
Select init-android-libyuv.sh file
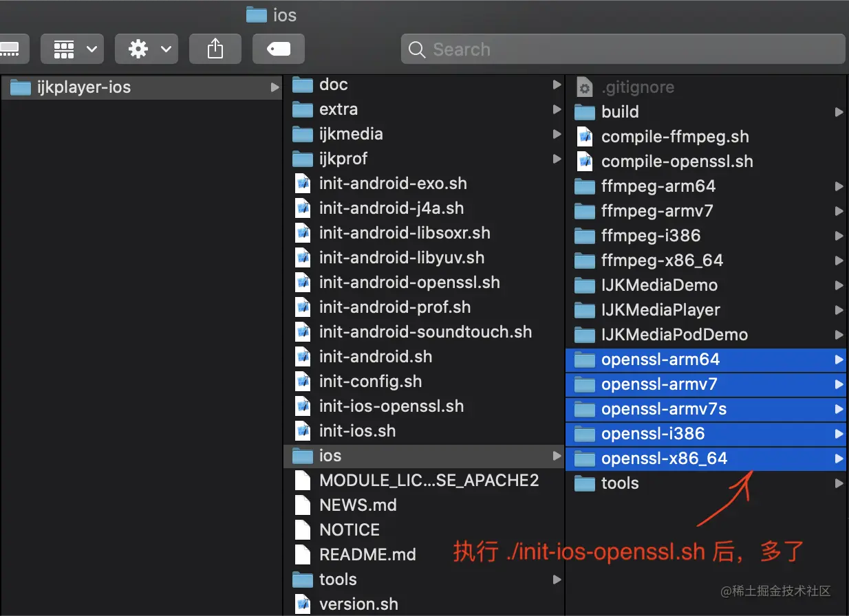click(x=424, y=258)
